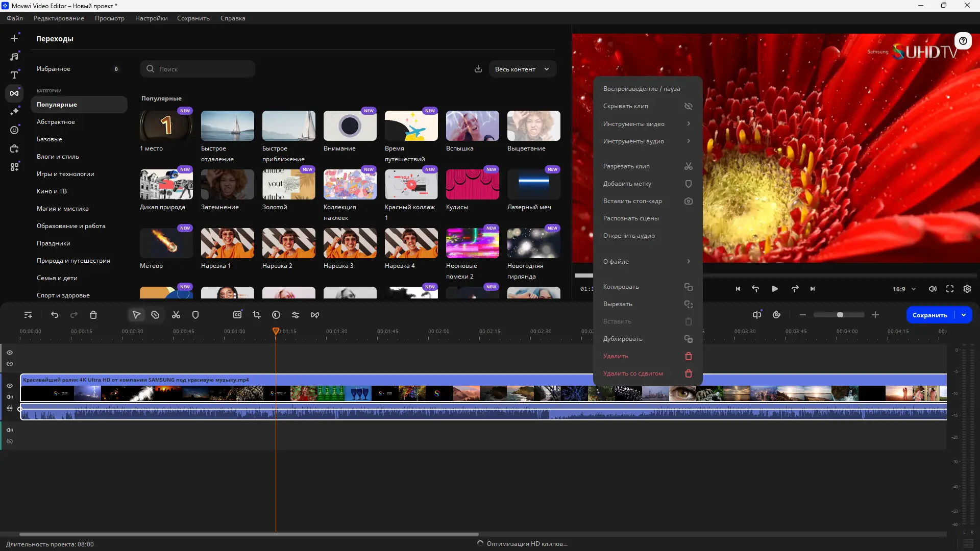The image size is (980, 551).
Task: Adjust the timeline zoom slider
Action: click(x=840, y=315)
